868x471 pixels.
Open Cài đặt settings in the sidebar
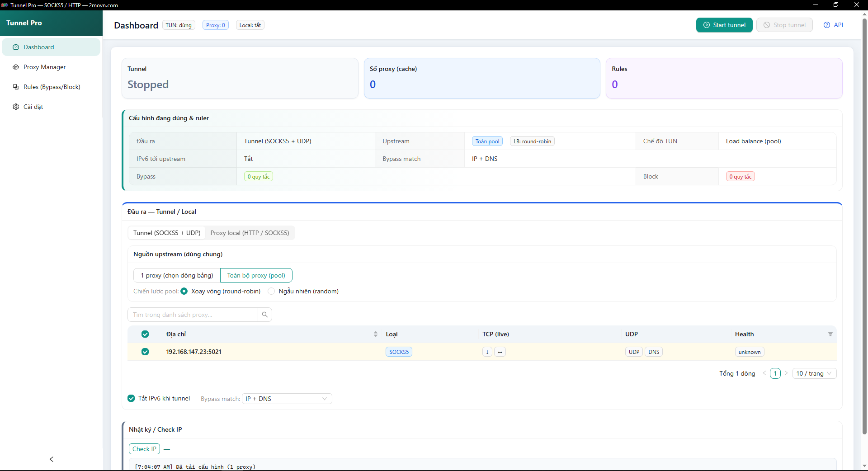pos(51,107)
